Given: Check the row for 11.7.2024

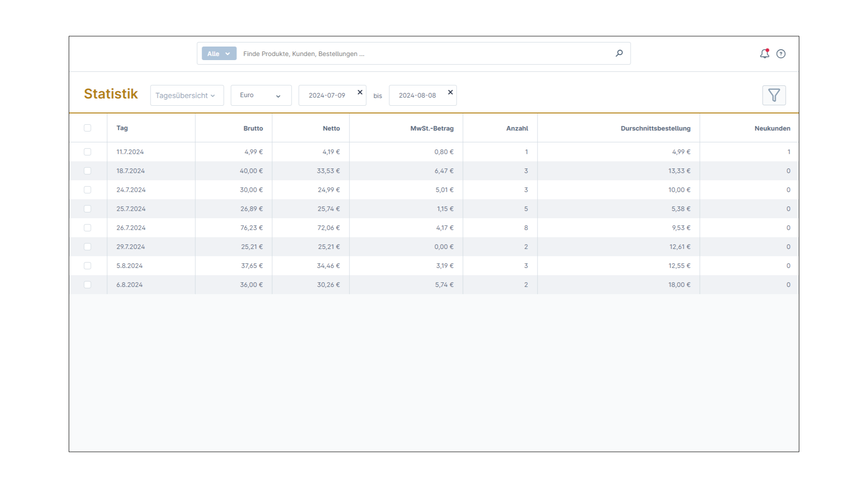Looking at the screenshot, I should (x=88, y=152).
